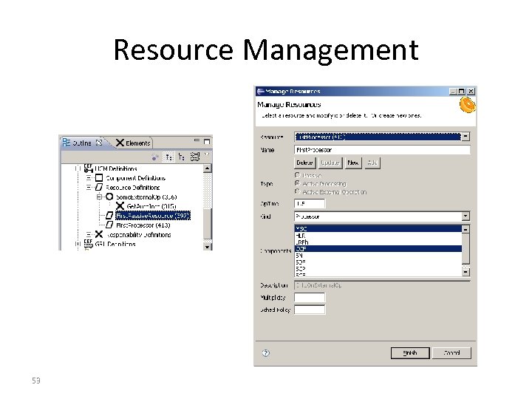Click the purple dot toolbar icon in Outline
The width and height of the screenshot is (532, 399).
[x=154, y=157]
